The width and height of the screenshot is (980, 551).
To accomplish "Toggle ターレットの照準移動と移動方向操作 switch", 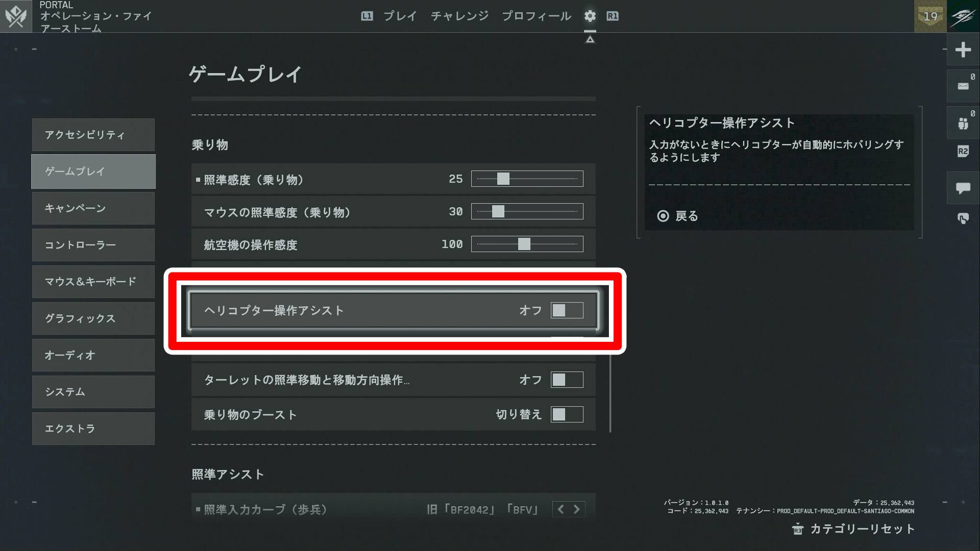I will [567, 380].
